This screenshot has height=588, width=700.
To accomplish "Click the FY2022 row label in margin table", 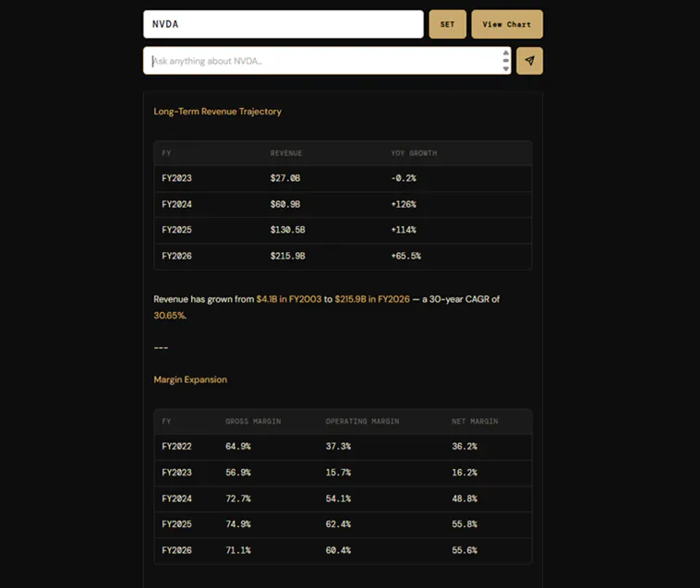I will pos(176,446).
